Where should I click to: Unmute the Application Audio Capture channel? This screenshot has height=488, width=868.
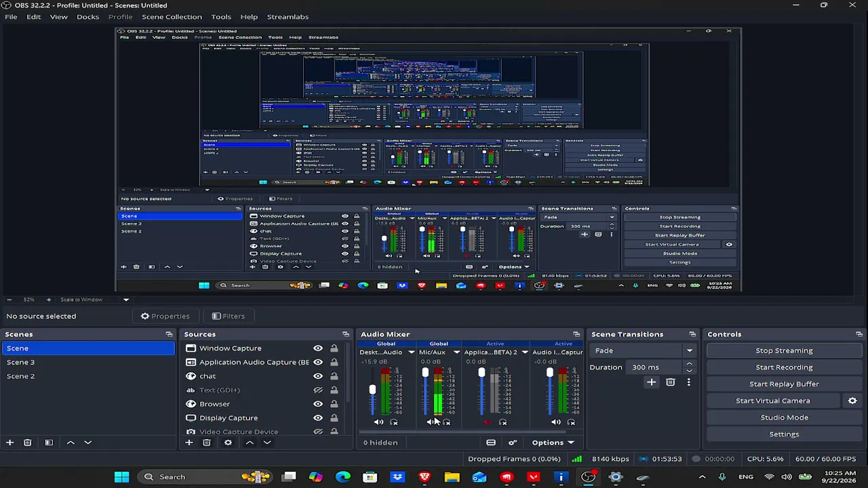click(487, 422)
